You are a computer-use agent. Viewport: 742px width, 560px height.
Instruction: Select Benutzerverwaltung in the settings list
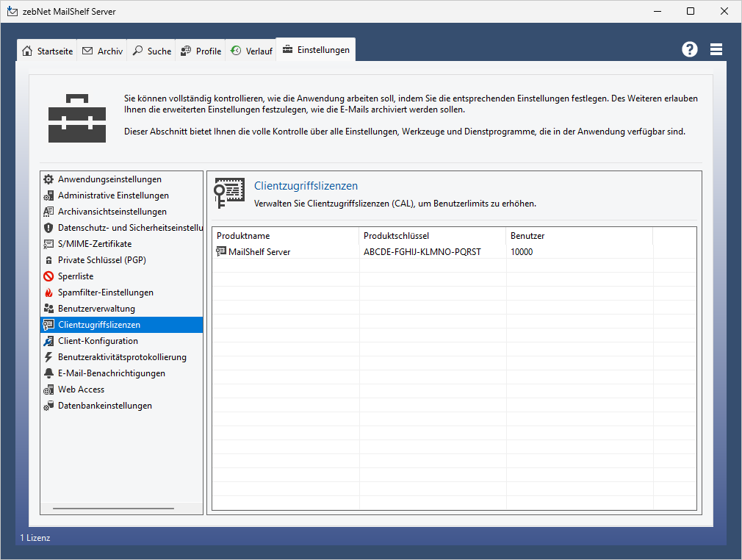click(x=96, y=309)
